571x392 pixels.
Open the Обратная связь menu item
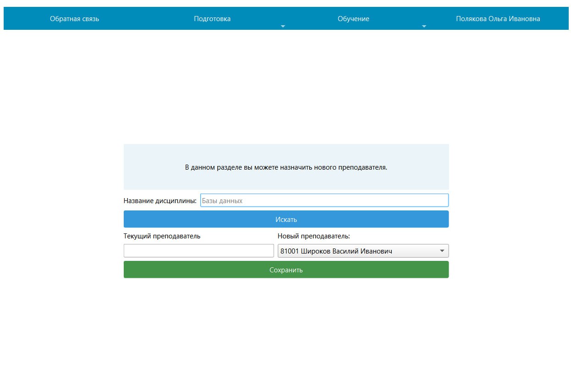pyautogui.click(x=74, y=19)
